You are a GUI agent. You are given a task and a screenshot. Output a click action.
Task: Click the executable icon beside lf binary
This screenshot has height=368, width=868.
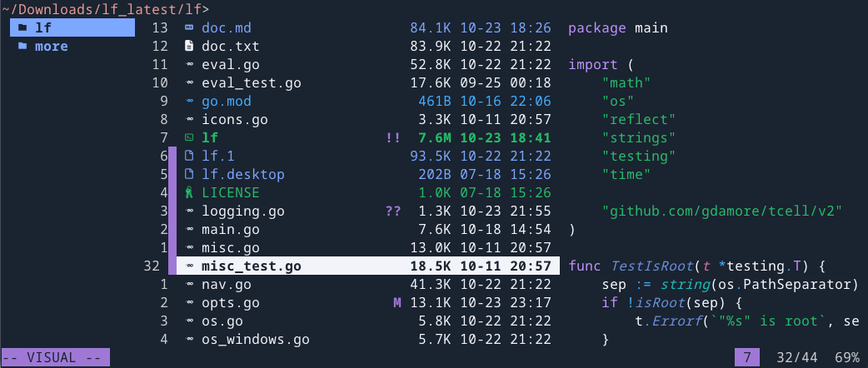click(189, 138)
